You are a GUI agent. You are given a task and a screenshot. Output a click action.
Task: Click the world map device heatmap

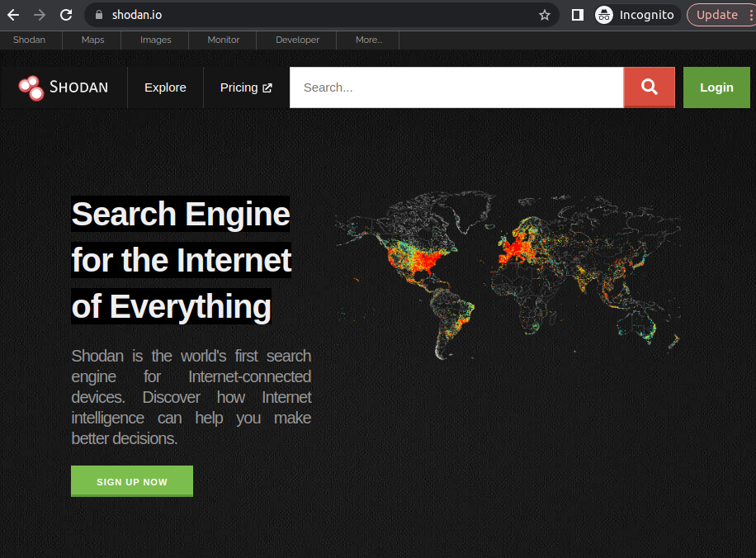508,275
